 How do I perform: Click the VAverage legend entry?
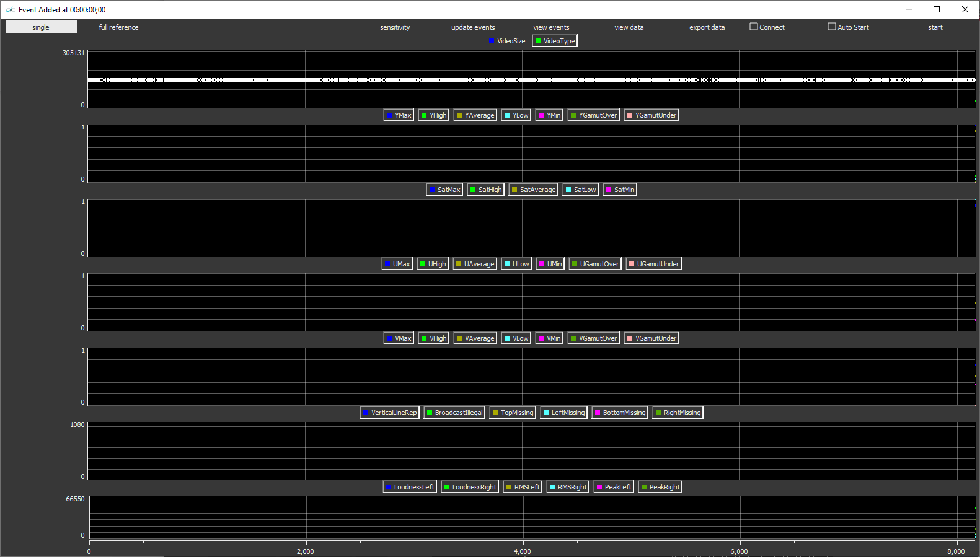point(475,338)
